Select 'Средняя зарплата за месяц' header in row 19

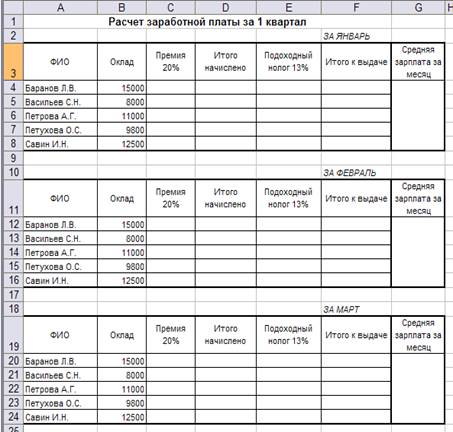pos(418,335)
